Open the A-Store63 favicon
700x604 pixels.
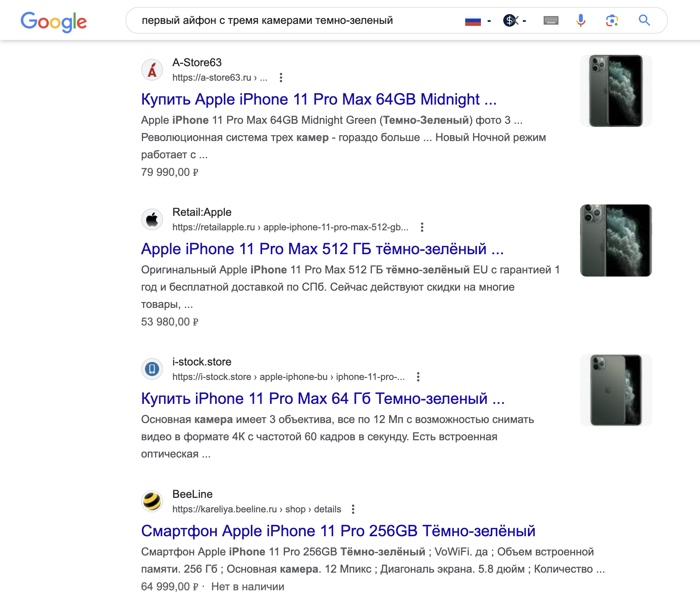[152, 70]
